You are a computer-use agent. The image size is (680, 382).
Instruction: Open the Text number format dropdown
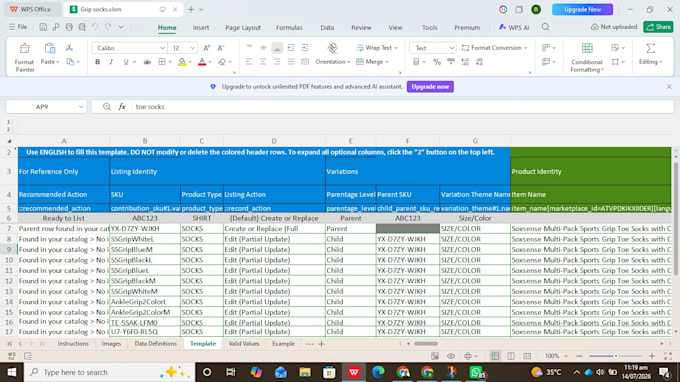(x=451, y=48)
